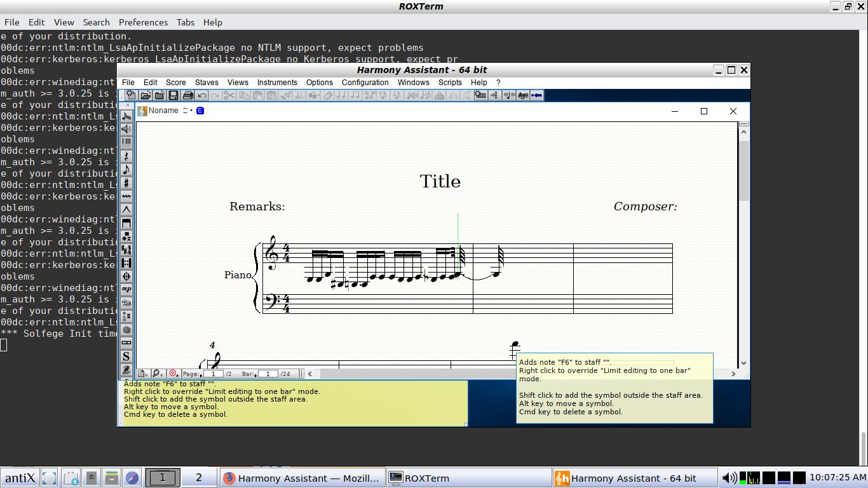Click the Print icon in toolbar
This screenshot has width=868, height=488.
(x=187, y=95)
